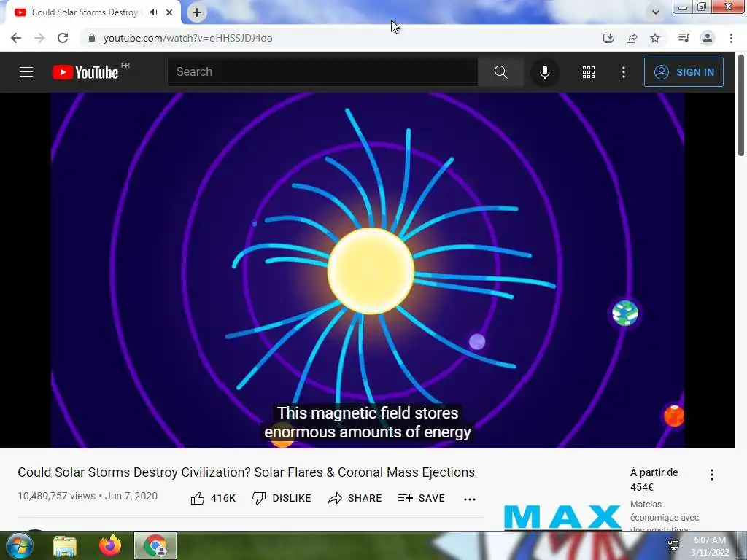The width and height of the screenshot is (747, 560).
Task: Click the 10,489,757 views text
Action: point(57,496)
